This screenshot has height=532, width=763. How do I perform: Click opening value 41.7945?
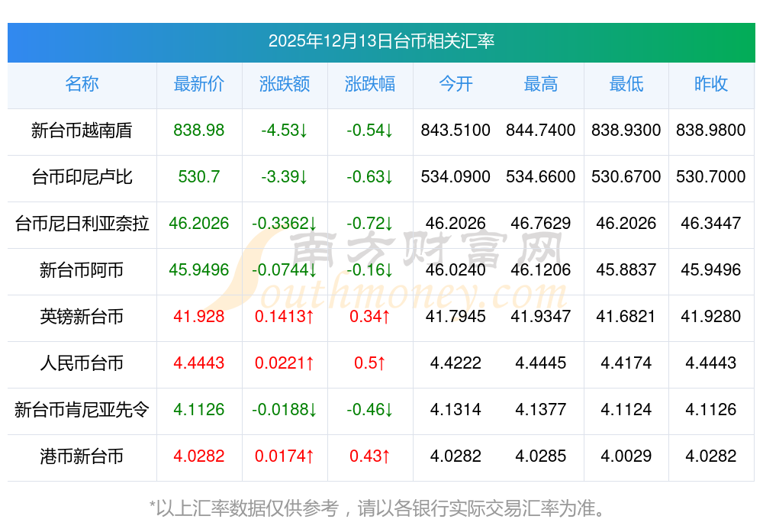[x=456, y=317]
